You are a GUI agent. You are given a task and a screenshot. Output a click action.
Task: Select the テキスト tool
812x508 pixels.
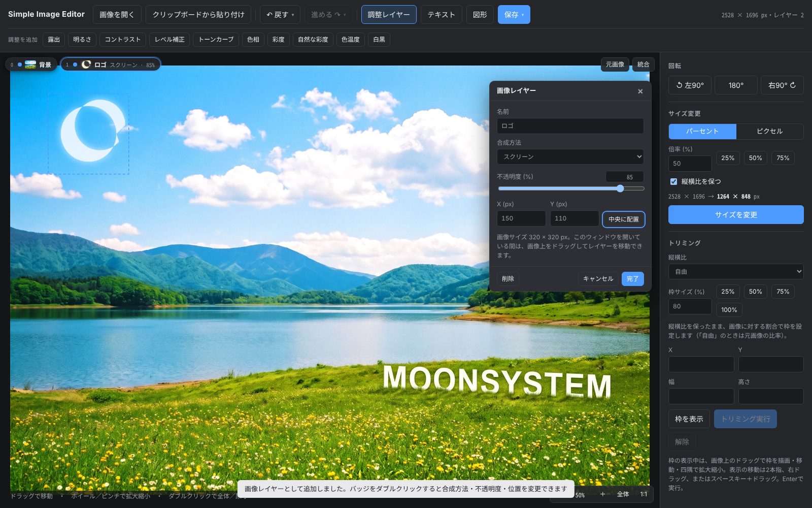click(441, 15)
